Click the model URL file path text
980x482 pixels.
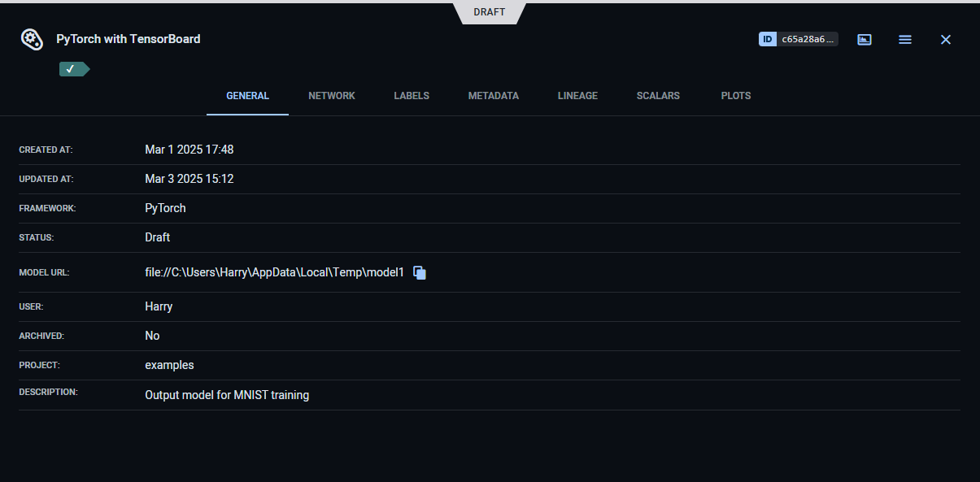click(x=274, y=273)
